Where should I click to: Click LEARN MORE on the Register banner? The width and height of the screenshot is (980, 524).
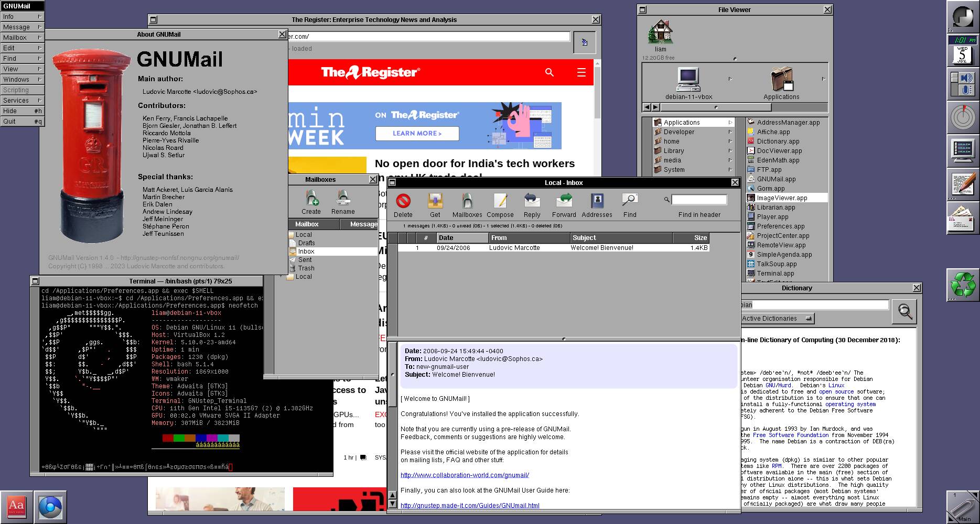(x=417, y=134)
